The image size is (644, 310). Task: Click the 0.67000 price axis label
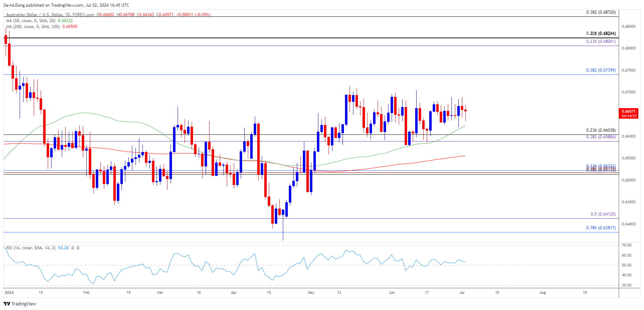coord(629,92)
